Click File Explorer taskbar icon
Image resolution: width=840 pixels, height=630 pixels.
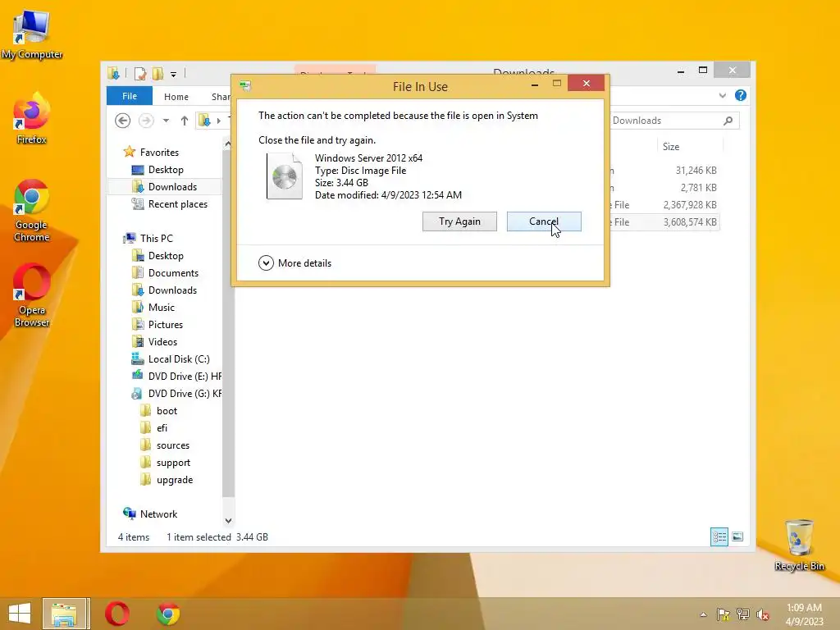pyautogui.click(x=64, y=614)
